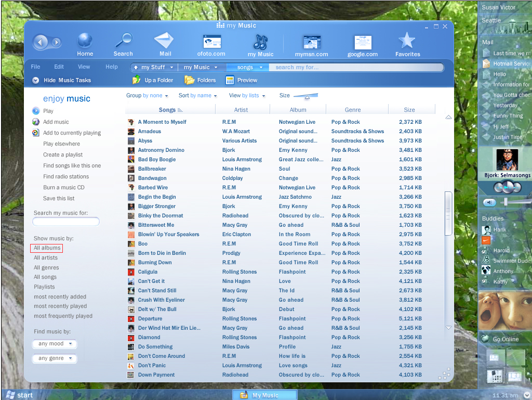Click the Bjork Selmasongs album thumbnail
The height and width of the screenshot is (400, 532).
point(507,159)
